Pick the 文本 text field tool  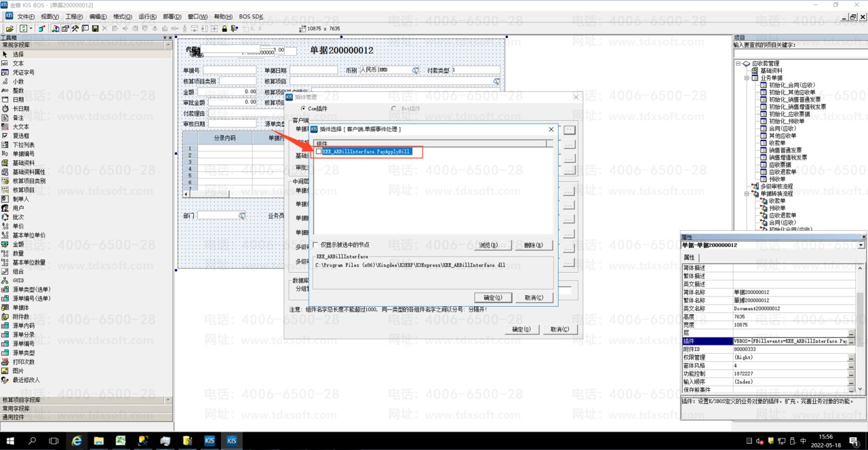pyautogui.click(x=18, y=63)
